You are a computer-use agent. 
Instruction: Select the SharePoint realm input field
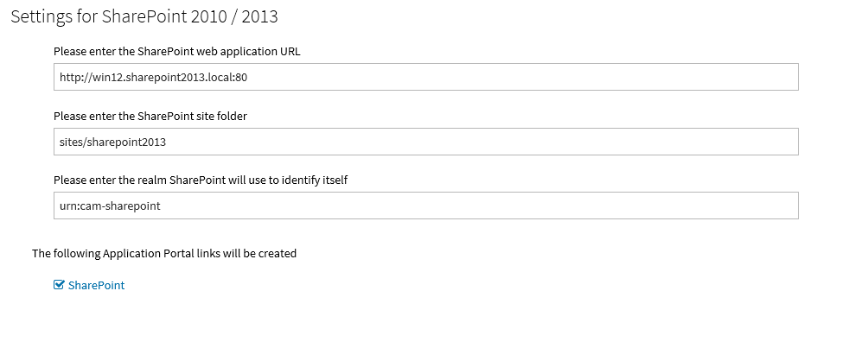(425, 206)
